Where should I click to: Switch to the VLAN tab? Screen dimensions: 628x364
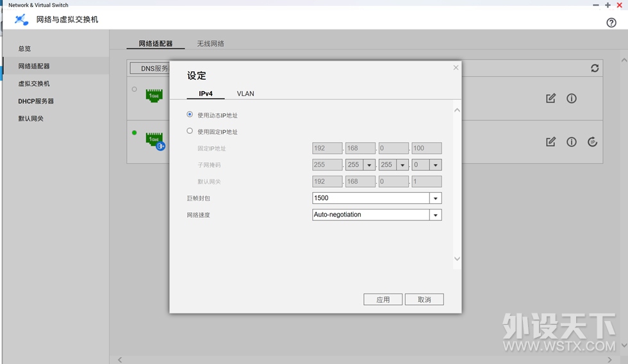[245, 94]
